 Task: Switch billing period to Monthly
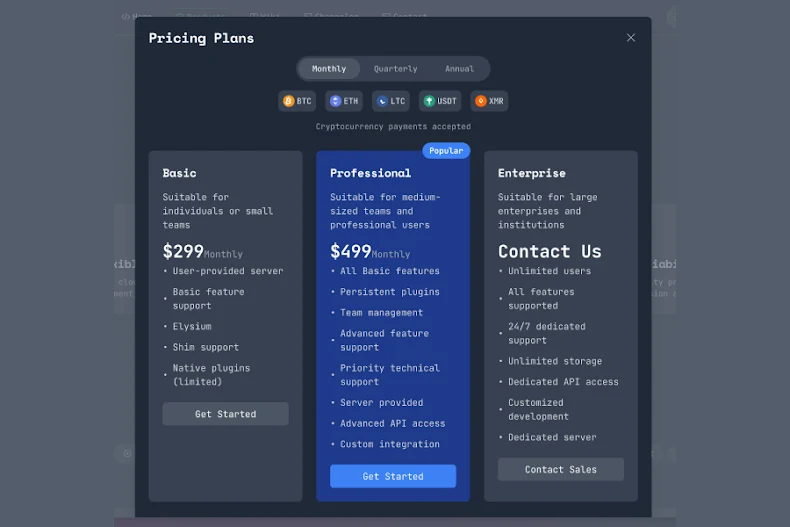(329, 69)
